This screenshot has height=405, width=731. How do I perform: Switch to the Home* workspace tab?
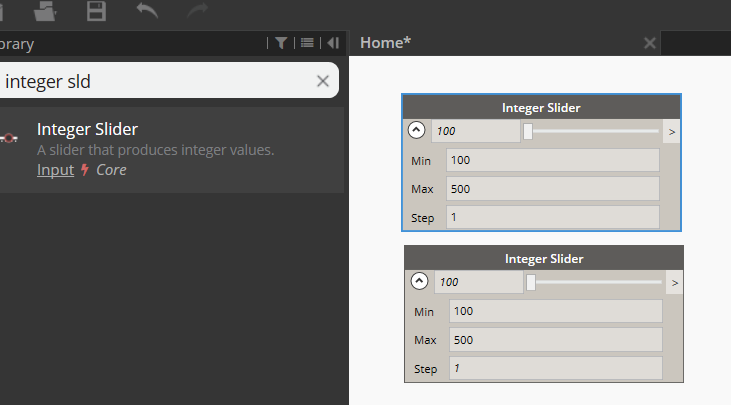386,43
